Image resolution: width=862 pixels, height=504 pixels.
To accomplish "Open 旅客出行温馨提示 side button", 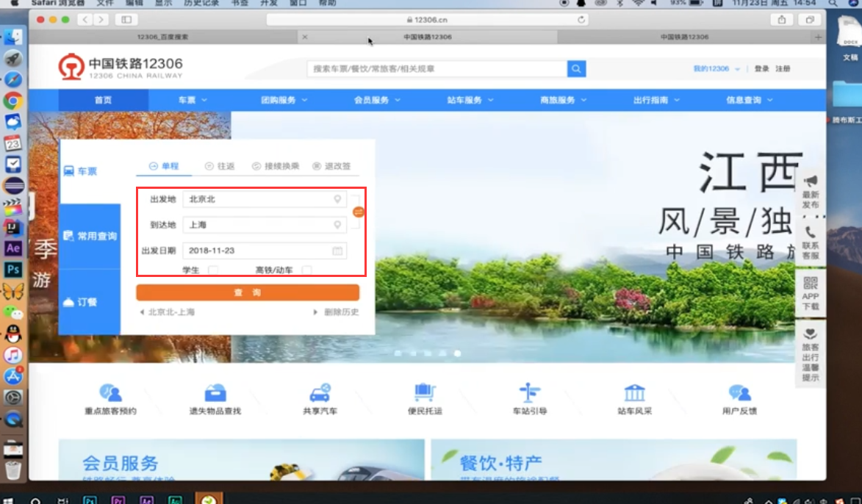I will (811, 355).
